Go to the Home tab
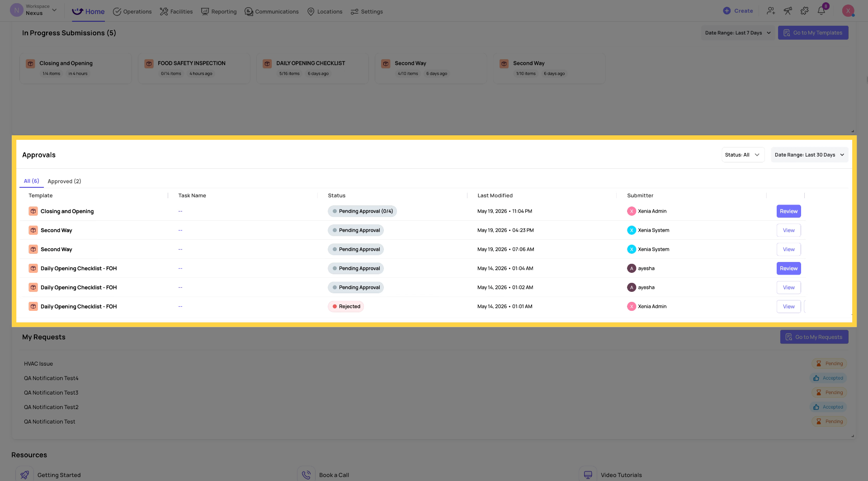 (x=88, y=11)
